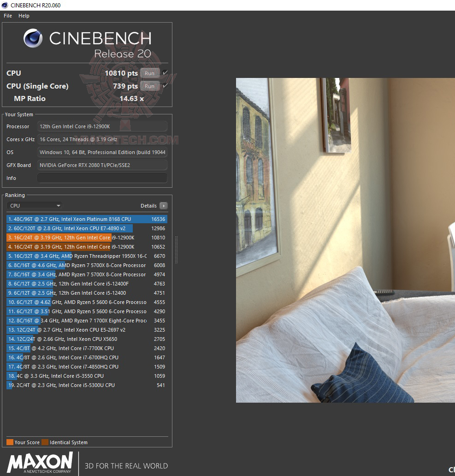Select the Xeon E5-2697 v2 ranking row
Image resolution: width=455 pixels, height=476 pixels.
tap(87, 330)
